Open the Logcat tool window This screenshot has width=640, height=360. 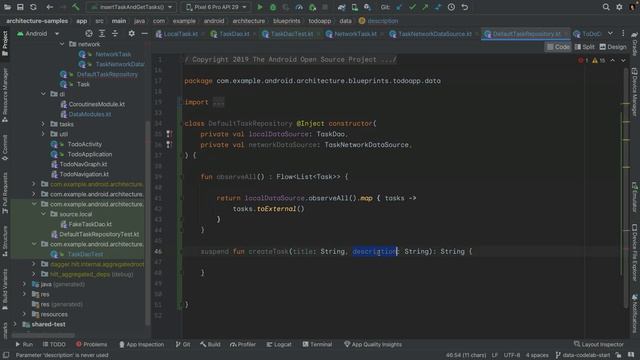coord(279,344)
